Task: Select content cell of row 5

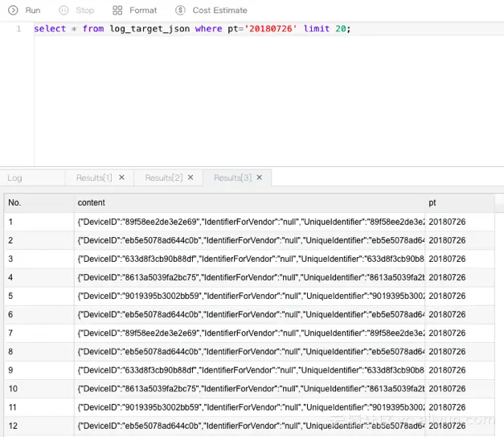Action: [x=249, y=296]
